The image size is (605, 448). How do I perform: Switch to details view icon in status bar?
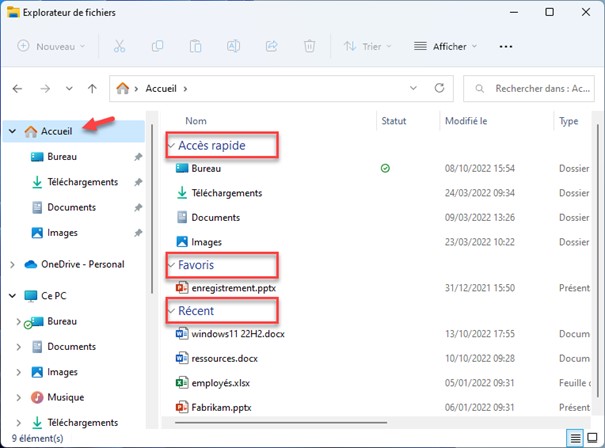coord(575,438)
